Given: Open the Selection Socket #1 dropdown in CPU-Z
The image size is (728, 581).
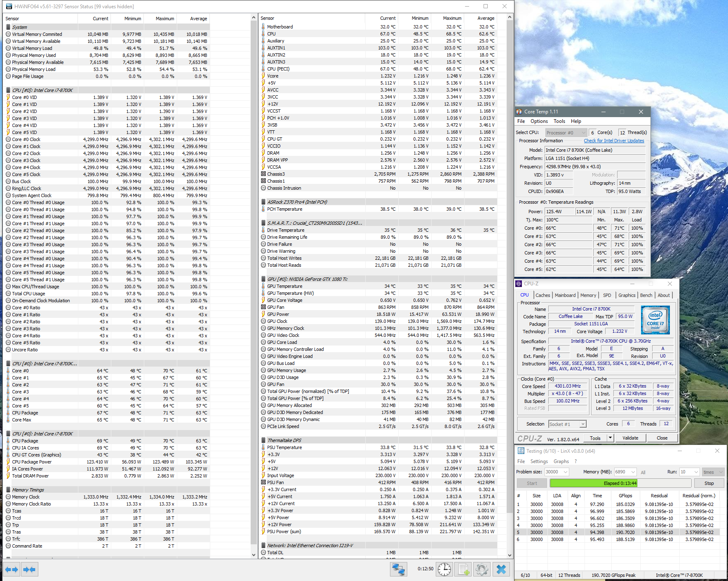Looking at the screenshot, I should coord(567,424).
